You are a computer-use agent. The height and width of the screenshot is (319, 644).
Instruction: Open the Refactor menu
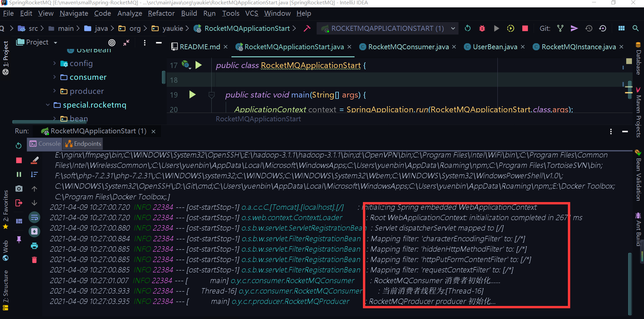tap(161, 13)
